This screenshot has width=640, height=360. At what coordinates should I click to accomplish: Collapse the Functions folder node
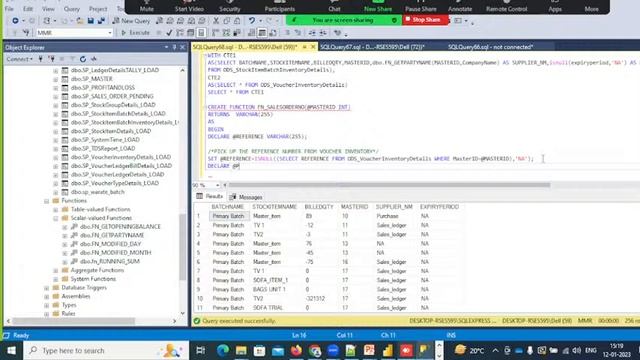(47, 201)
